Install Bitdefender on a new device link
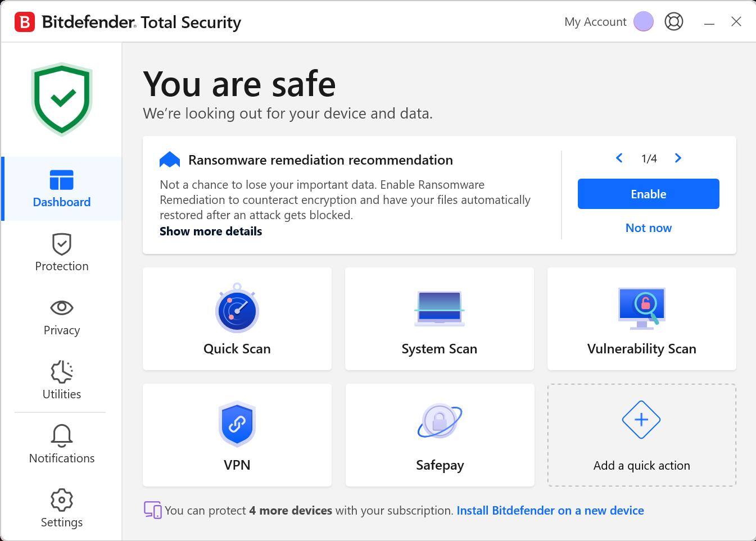The image size is (756, 541). tap(550, 511)
